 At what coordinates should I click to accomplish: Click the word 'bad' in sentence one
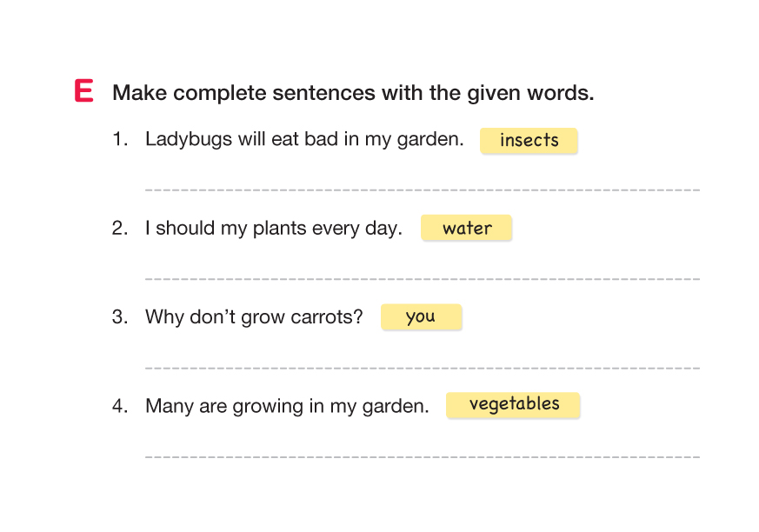coord(321,139)
